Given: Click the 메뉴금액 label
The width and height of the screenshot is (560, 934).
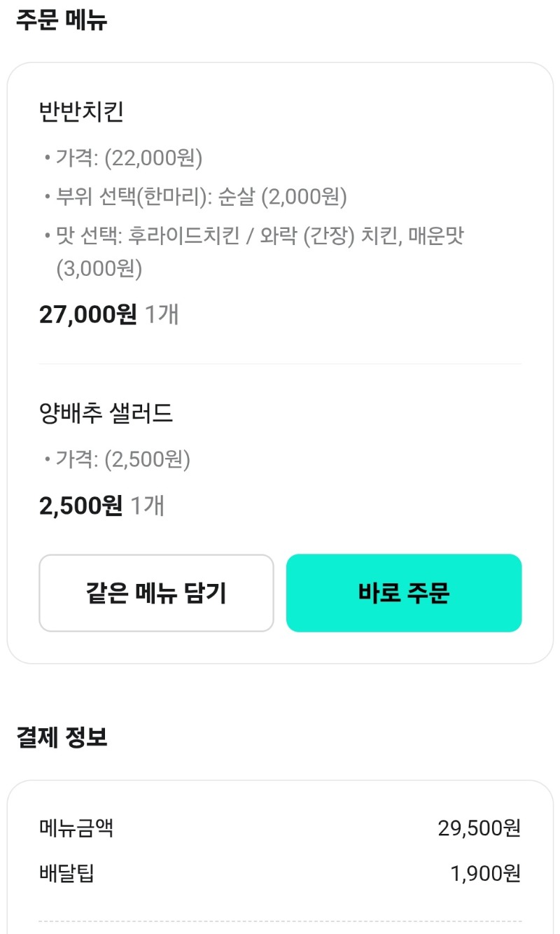Looking at the screenshot, I should (x=76, y=828).
